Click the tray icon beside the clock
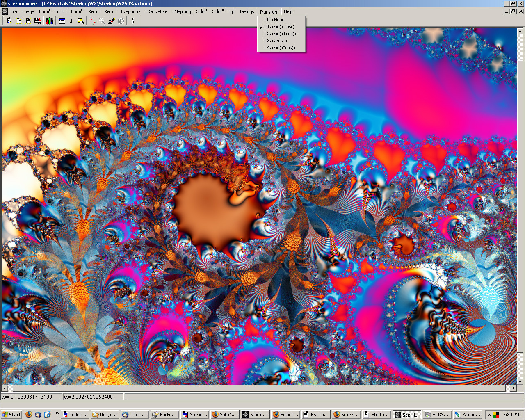Viewport: 525px width, 420px height. (x=496, y=415)
